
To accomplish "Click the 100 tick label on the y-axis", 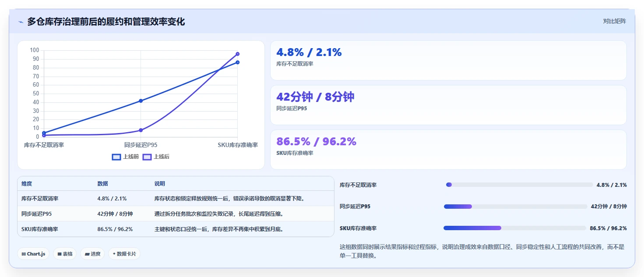I will (x=35, y=50).
